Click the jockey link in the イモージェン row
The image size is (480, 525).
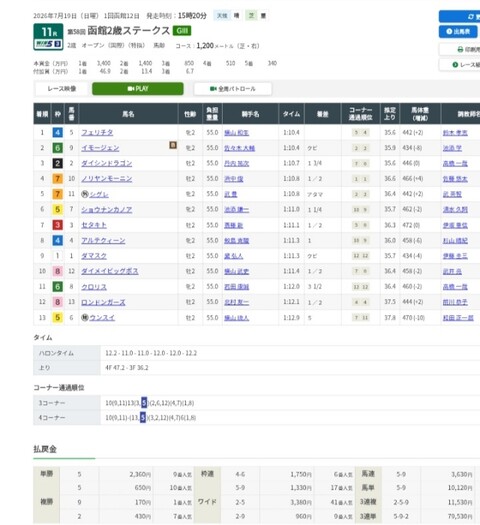239,148
